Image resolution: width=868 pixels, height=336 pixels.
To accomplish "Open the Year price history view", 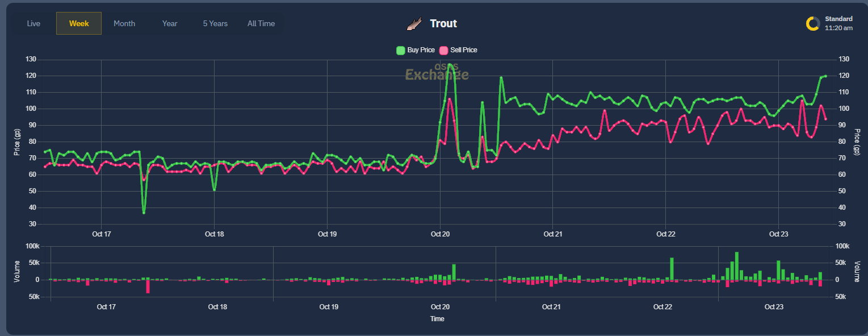I will tap(169, 23).
